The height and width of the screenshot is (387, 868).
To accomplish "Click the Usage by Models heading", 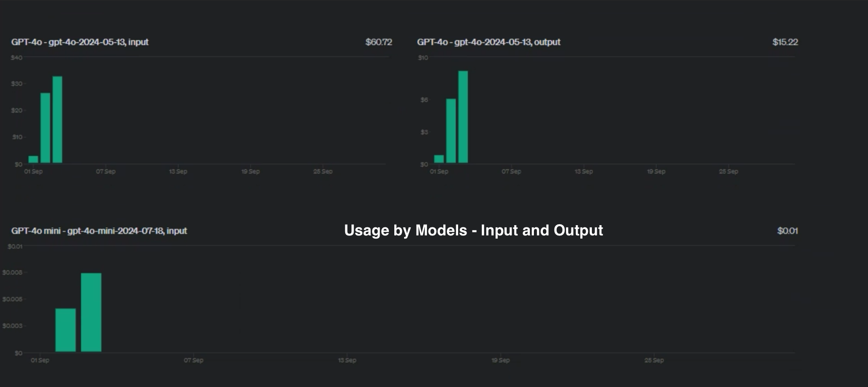I will click(x=473, y=231).
